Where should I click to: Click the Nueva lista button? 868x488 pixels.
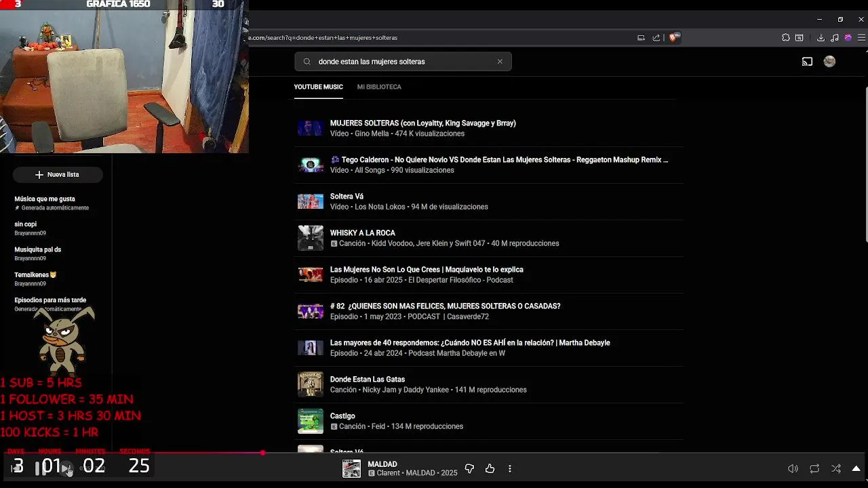pyautogui.click(x=58, y=175)
